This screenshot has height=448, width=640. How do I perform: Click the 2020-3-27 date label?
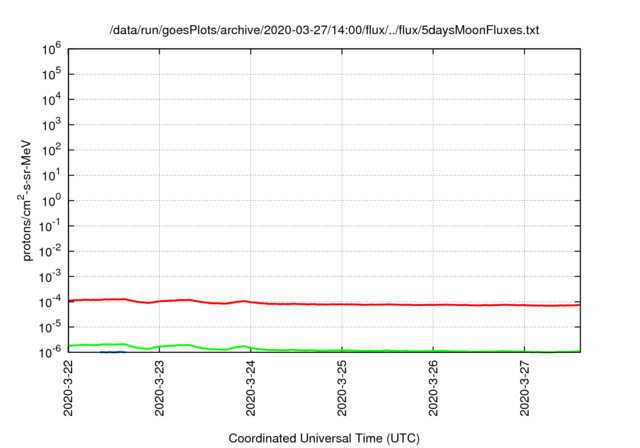click(x=525, y=388)
